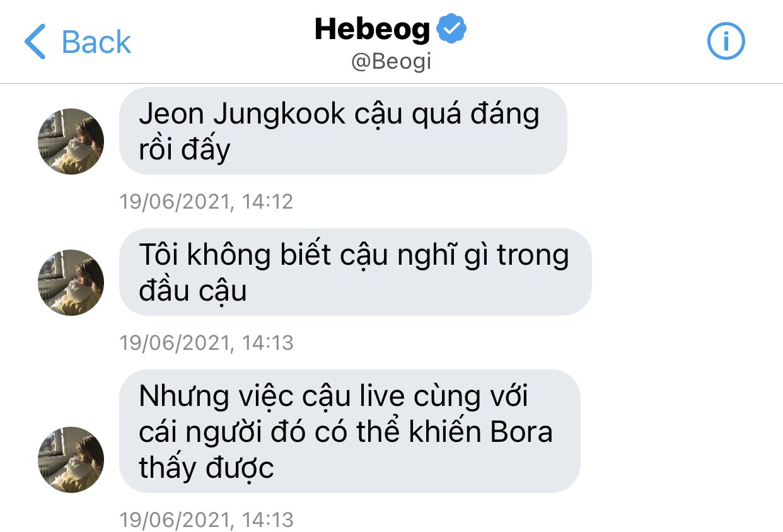Tap 'rồi đấy' on first bubble's second line
Screen dimensions: 783x532
pyautogui.click(x=185, y=150)
